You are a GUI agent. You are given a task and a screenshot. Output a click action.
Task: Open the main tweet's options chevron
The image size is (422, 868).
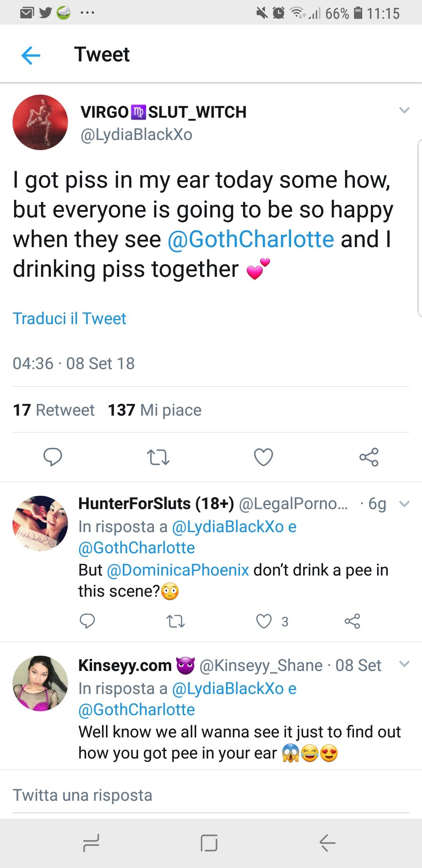[x=404, y=110]
